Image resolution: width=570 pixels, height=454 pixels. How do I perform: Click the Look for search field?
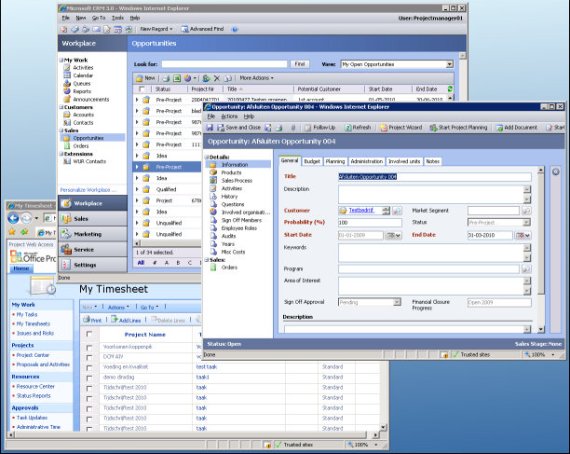point(224,64)
